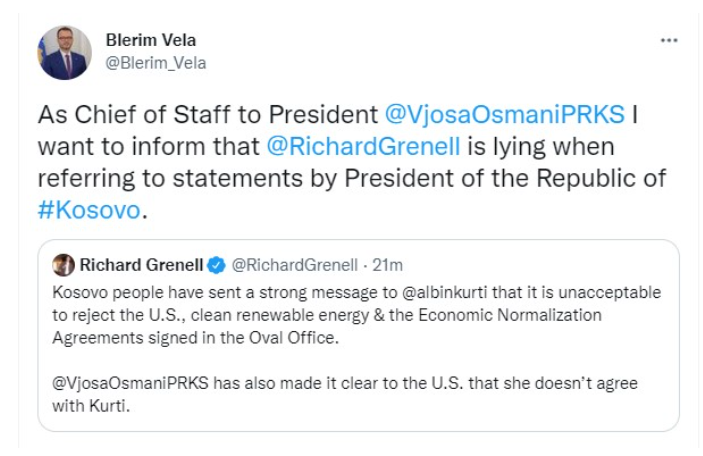Click 'As Chief of Staff to President' text
The image size is (703, 456).
coord(208,114)
